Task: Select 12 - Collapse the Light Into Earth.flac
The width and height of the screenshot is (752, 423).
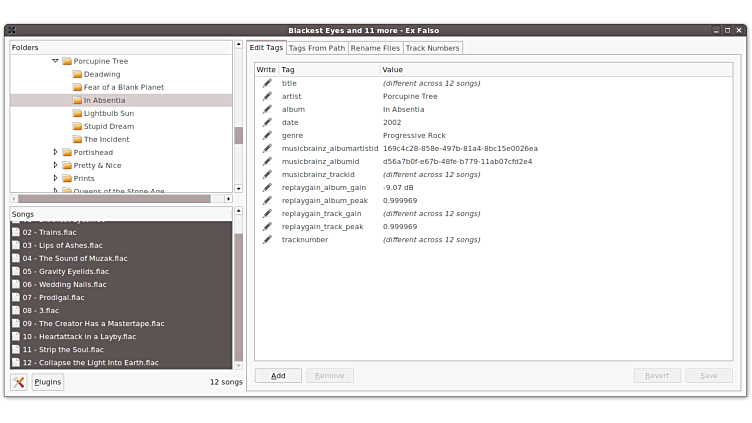Action: pos(121,363)
